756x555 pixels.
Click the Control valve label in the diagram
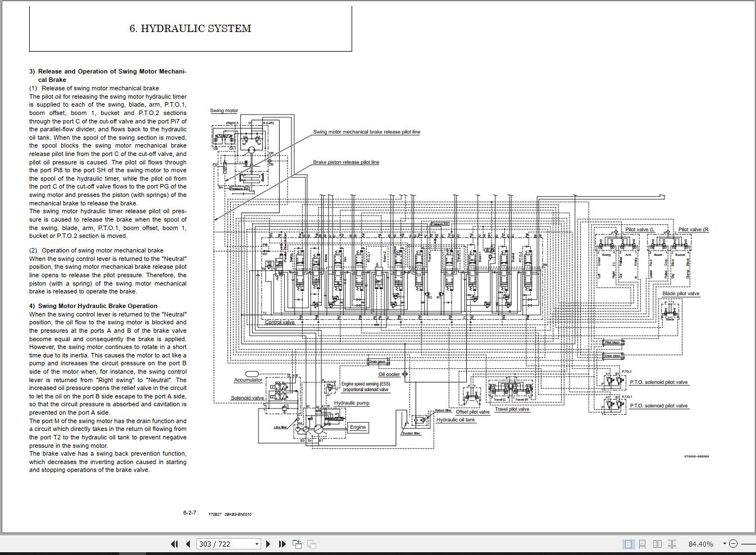280,322
